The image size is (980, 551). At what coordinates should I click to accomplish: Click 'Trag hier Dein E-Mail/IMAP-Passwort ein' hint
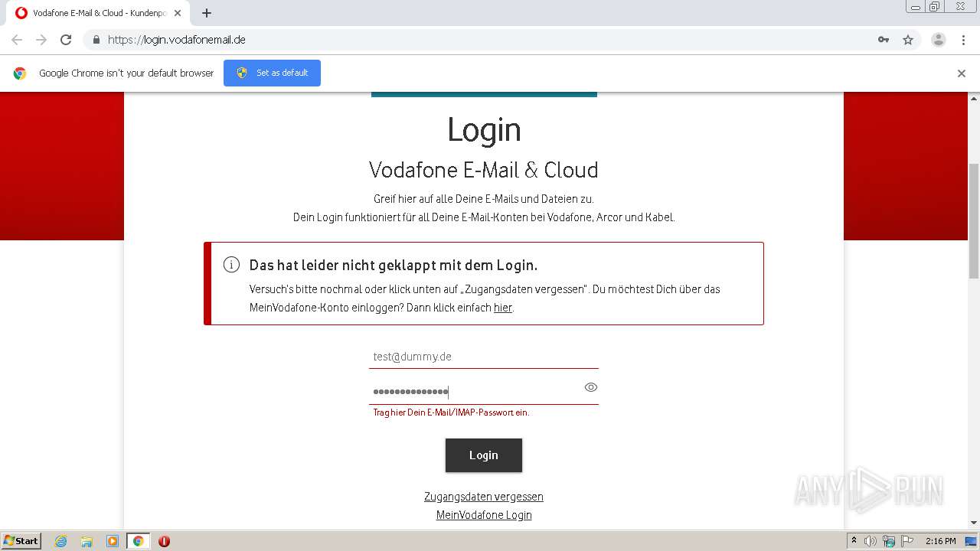[x=451, y=412]
